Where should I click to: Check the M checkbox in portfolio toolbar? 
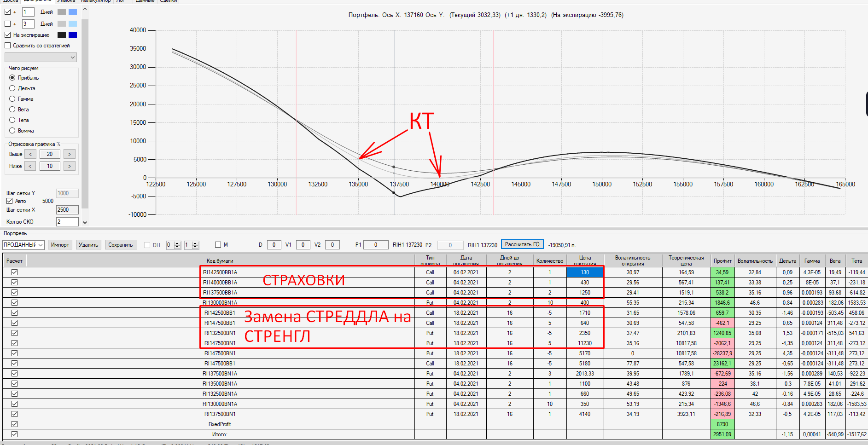[218, 245]
